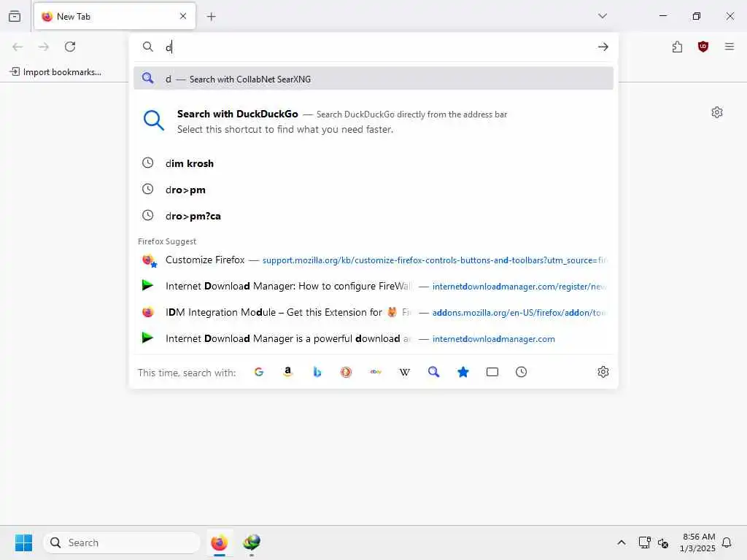The width and height of the screenshot is (747, 560).
Task: Open the recent browsing Firefox View icon
Action: (15, 16)
